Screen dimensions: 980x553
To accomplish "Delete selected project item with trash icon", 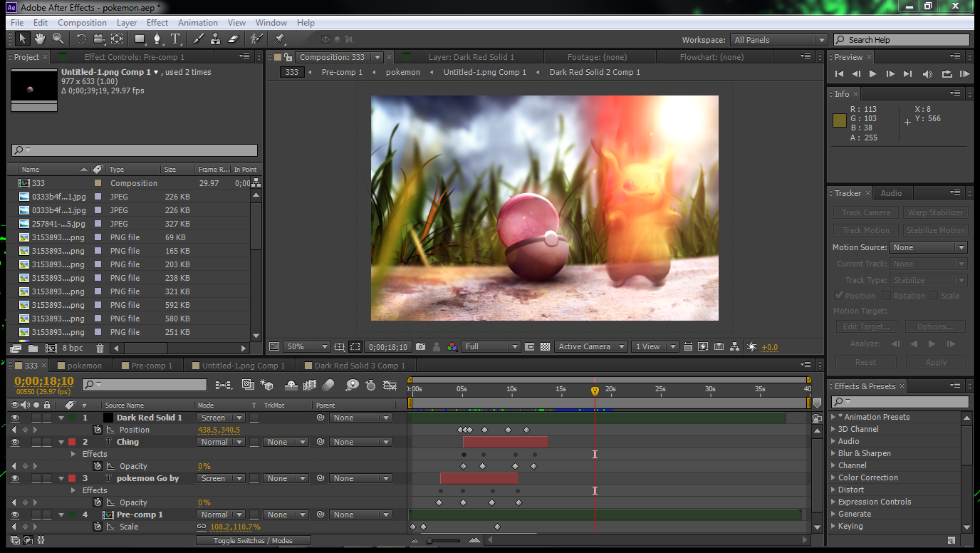I will tap(100, 348).
